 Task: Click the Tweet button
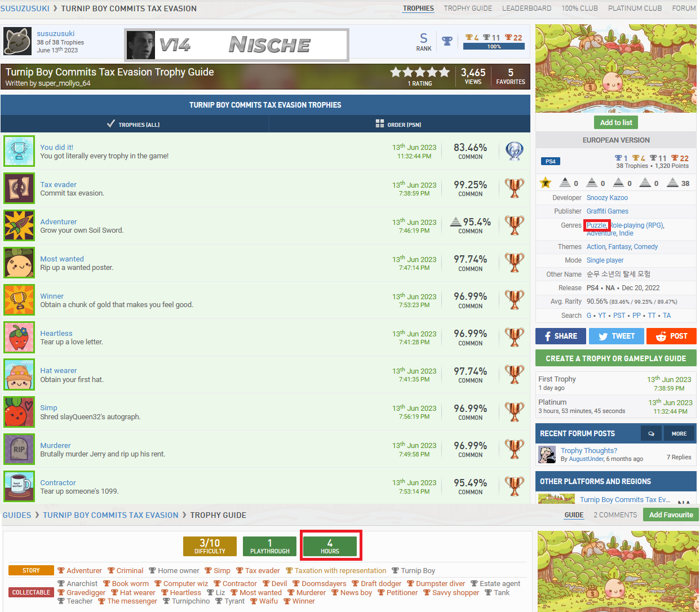point(616,336)
